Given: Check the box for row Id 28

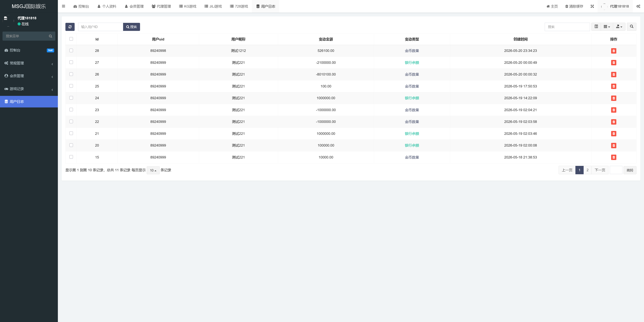Looking at the screenshot, I should (71, 51).
